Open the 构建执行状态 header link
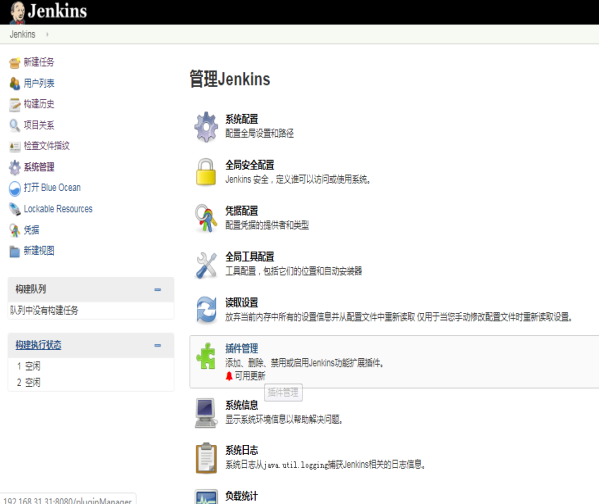The width and height of the screenshot is (600, 504). (x=38, y=345)
